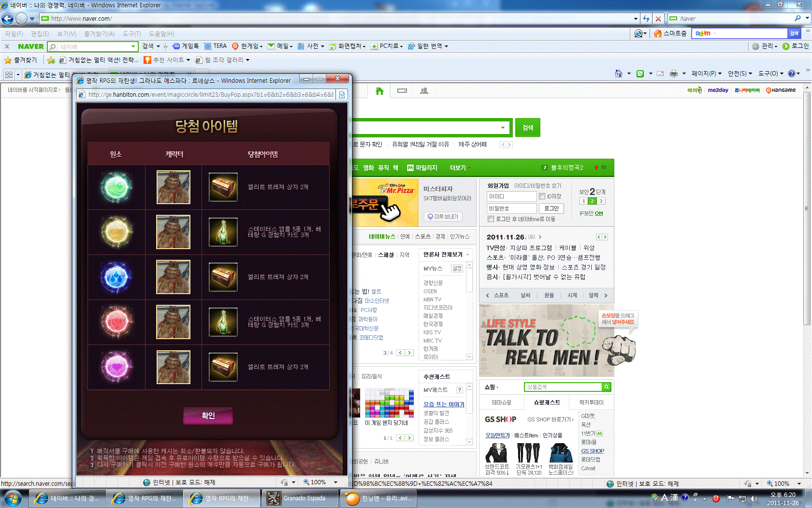Screen dimensions: 812x508
Task: Click MY뉴스 설정 button
Action: click(457, 269)
